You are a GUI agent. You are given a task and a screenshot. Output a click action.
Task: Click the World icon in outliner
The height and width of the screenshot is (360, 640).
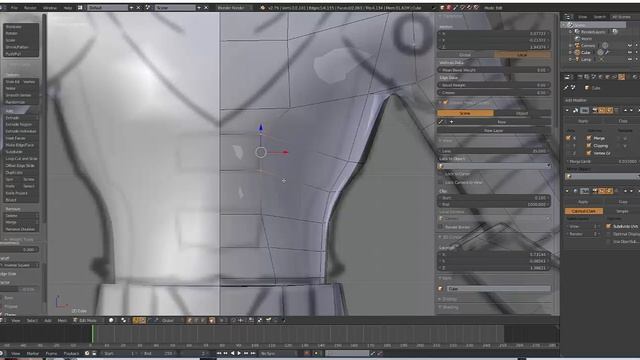(x=577, y=38)
